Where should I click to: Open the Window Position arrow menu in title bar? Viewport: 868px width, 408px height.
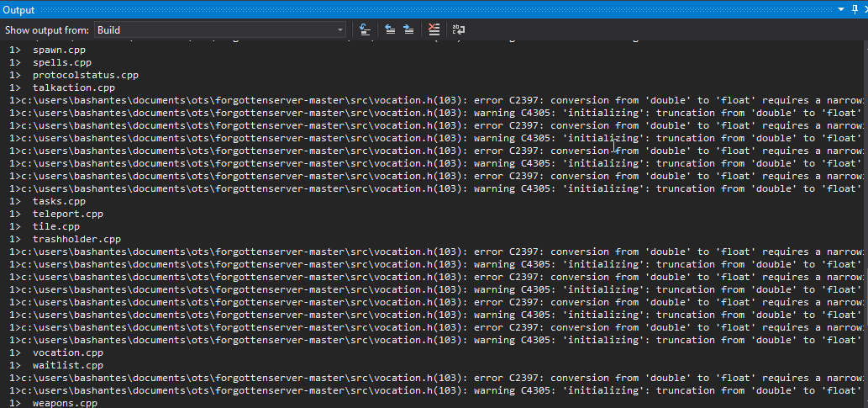coord(840,9)
